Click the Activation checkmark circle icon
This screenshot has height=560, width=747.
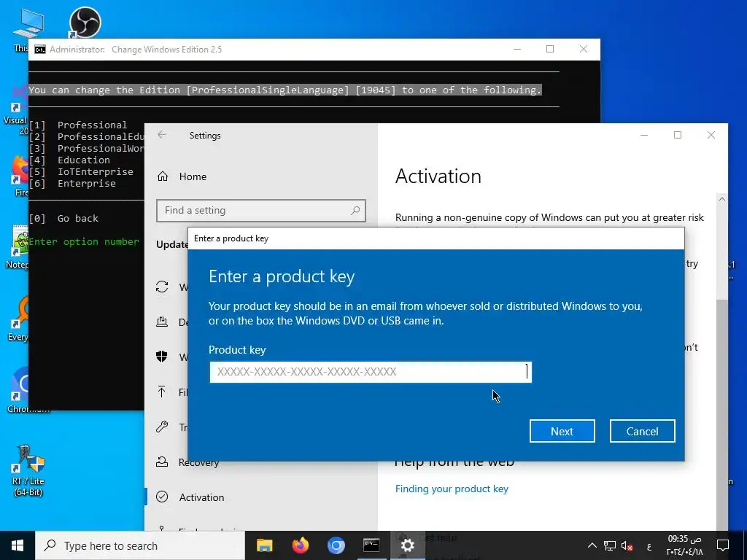point(162,497)
